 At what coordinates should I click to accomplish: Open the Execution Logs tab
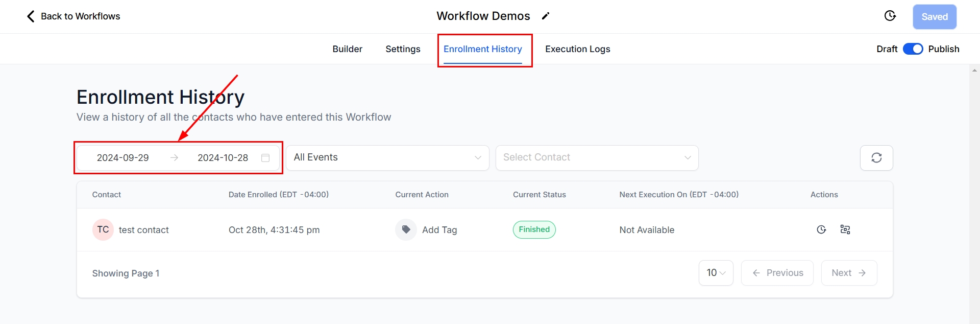[577, 49]
